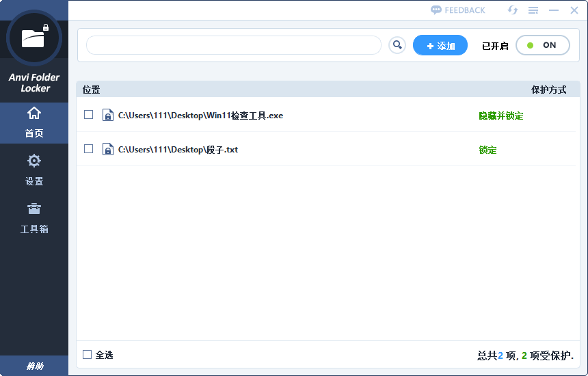
Task: Tick the 全选 select-all checkbox
Action: coord(87,355)
